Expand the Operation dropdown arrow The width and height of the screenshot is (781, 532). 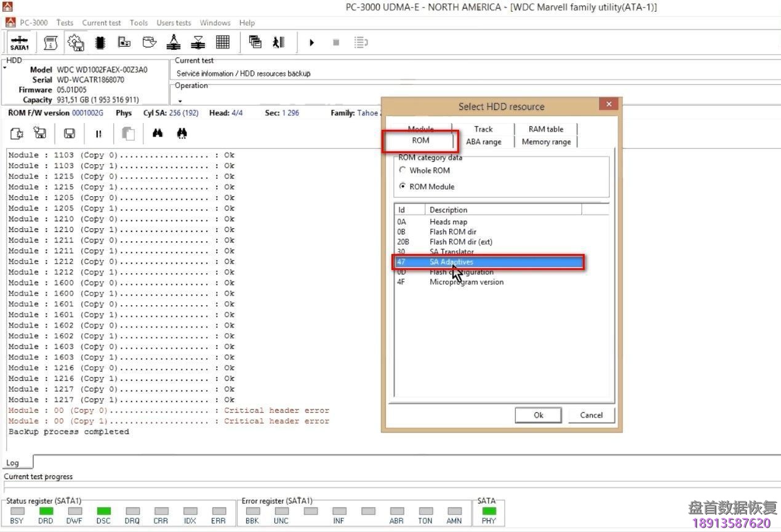[180, 101]
